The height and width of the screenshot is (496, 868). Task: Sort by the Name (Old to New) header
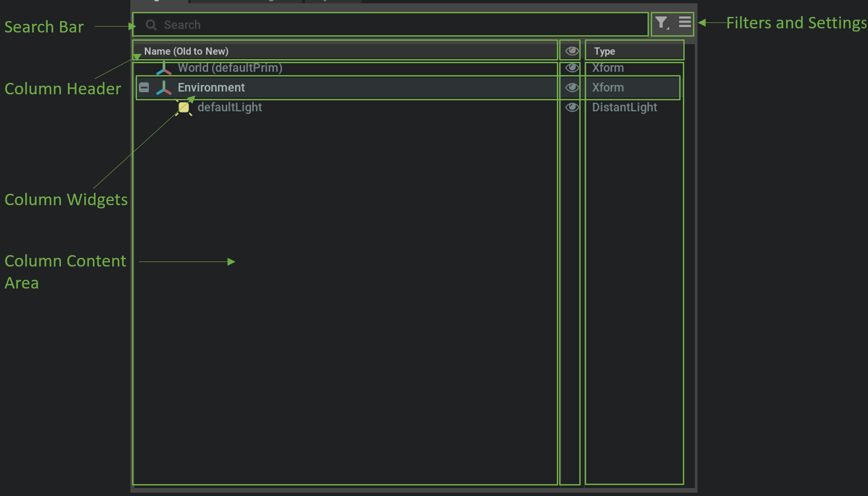pos(186,51)
